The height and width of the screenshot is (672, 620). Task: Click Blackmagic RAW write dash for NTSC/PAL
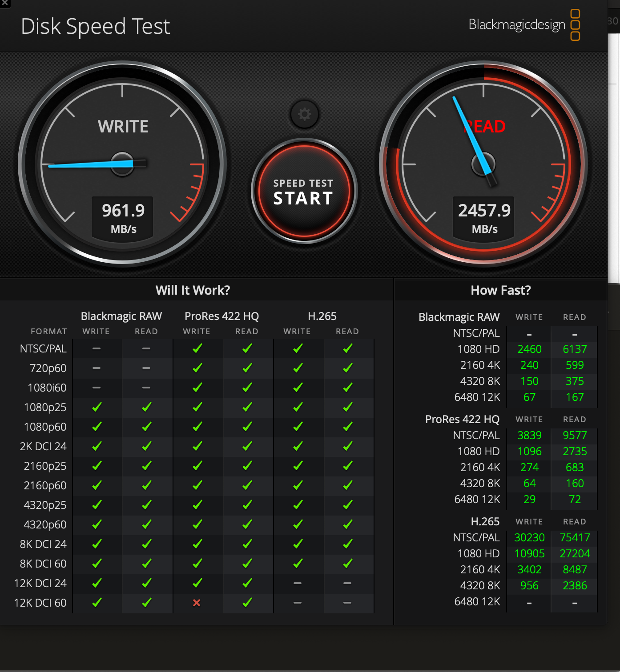pos(97,348)
